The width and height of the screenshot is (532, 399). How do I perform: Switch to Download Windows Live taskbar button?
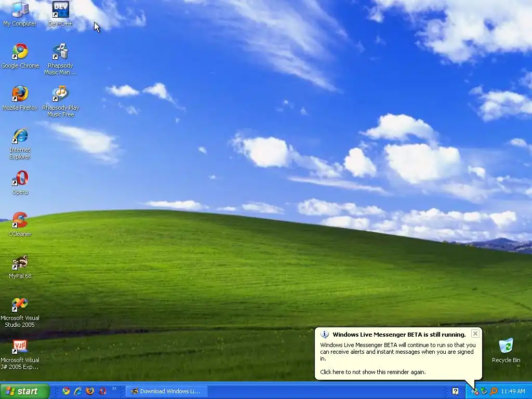coord(166,391)
